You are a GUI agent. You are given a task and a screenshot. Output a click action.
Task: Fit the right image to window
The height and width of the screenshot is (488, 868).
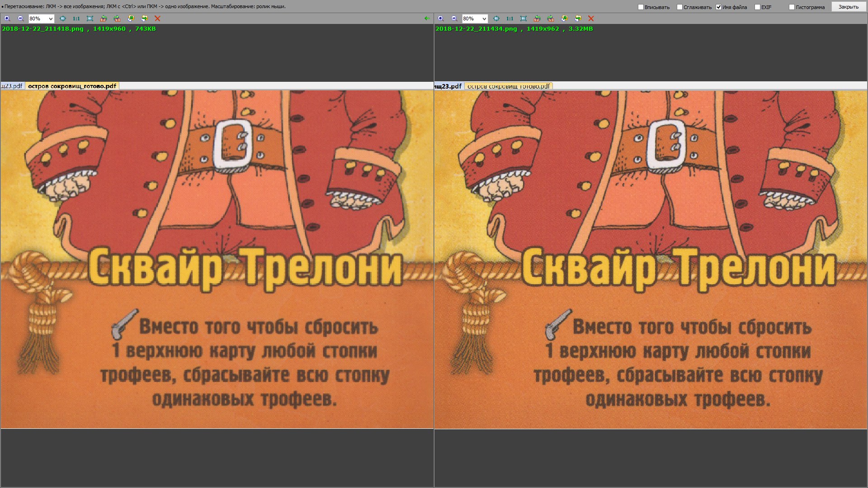coord(496,19)
